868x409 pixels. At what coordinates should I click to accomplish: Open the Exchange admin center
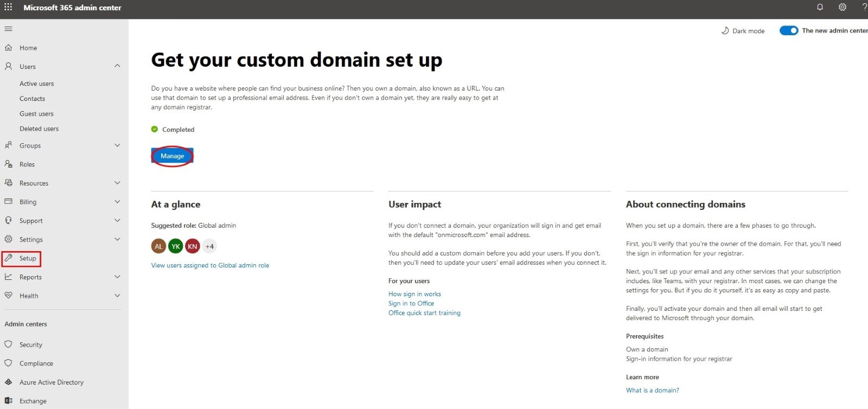[x=33, y=401]
